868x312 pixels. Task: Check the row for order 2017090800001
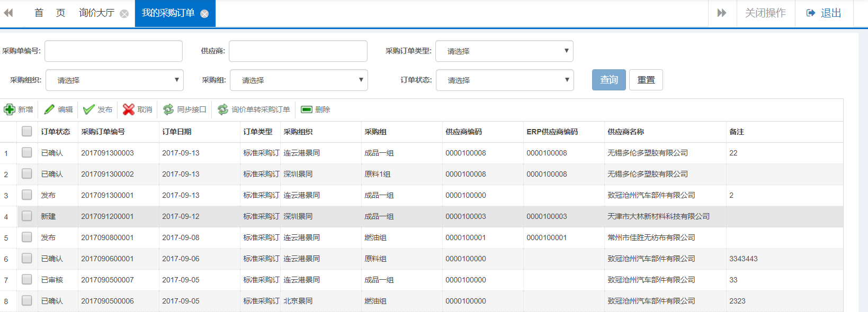click(27, 237)
